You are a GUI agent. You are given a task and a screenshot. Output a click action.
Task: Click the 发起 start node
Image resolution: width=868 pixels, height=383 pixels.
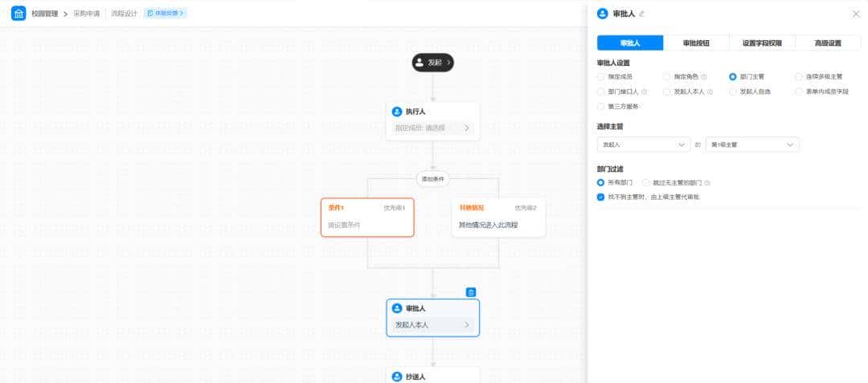433,63
